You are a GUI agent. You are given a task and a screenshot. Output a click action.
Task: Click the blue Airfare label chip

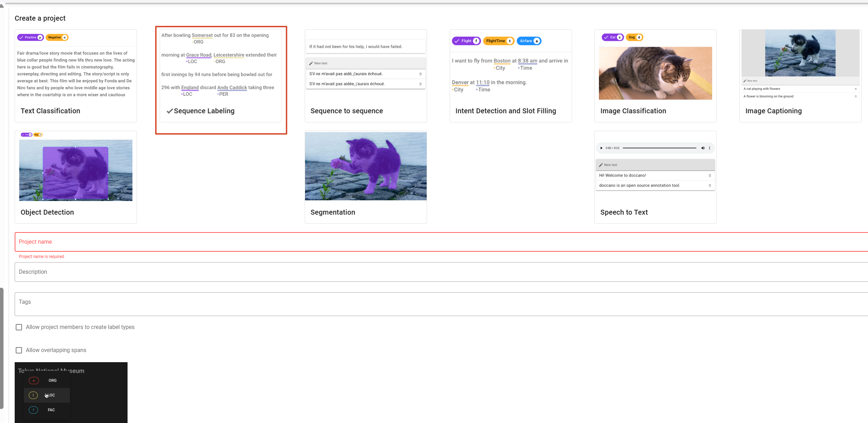[528, 41]
